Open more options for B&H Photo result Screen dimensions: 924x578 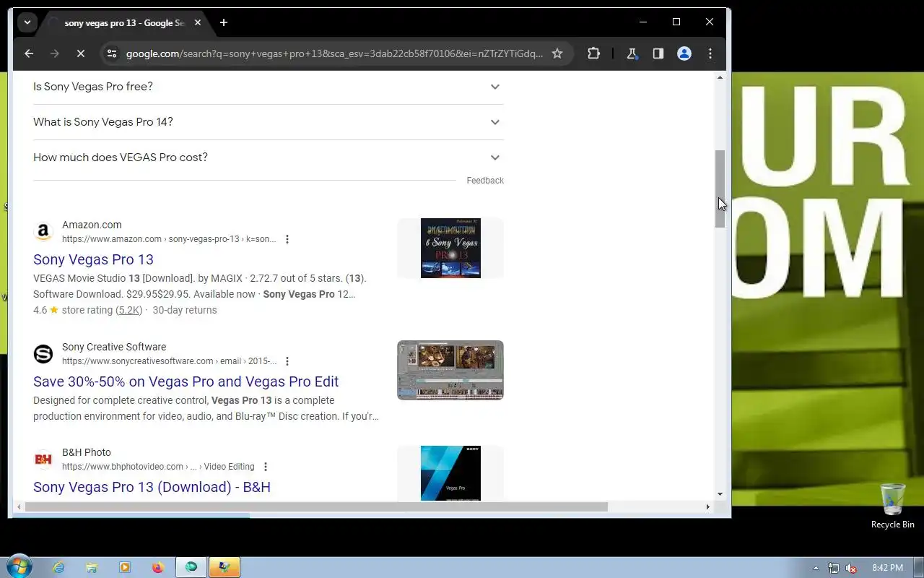point(266,467)
